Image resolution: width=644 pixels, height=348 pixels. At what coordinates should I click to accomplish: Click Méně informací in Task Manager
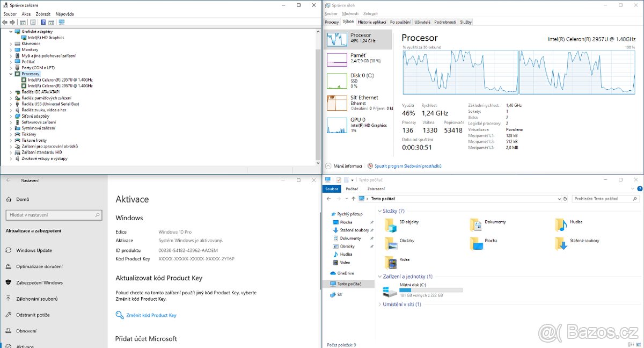343,166
